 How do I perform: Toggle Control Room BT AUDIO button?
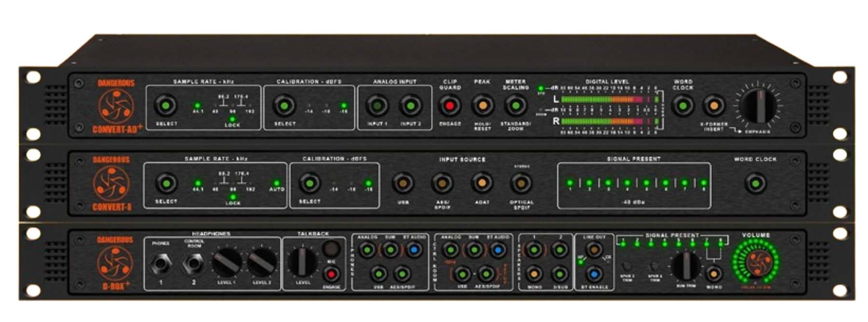(x=498, y=250)
